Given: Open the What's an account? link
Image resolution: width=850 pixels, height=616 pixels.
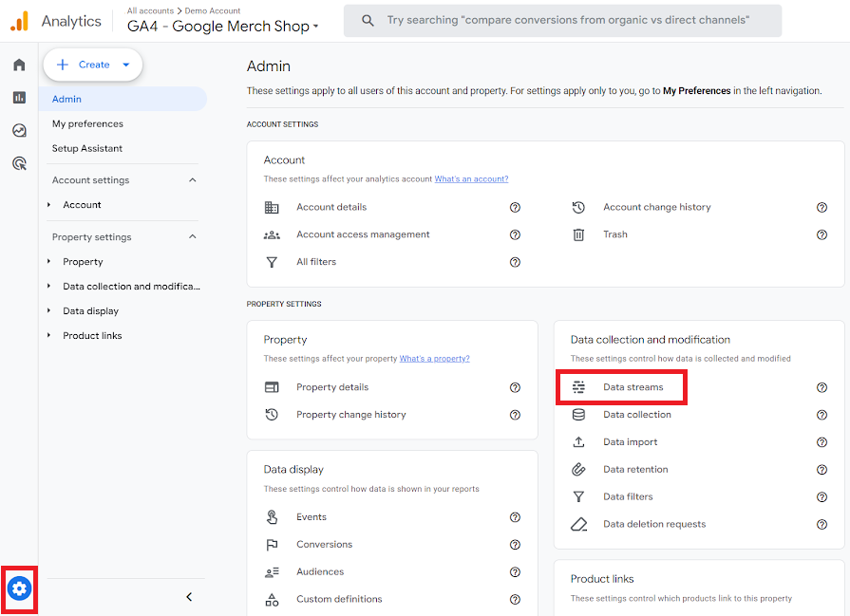Looking at the screenshot, I should pyautogui.click(x=471, y=178).
